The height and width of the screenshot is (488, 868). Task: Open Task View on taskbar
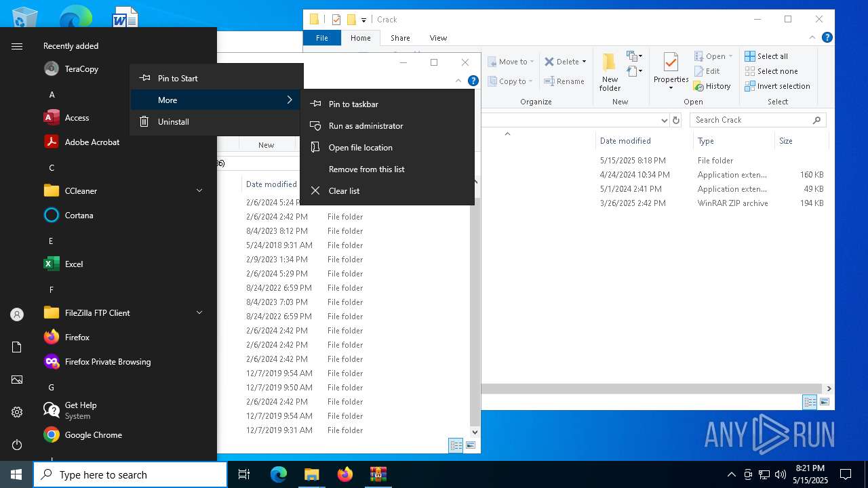point(244,474)
